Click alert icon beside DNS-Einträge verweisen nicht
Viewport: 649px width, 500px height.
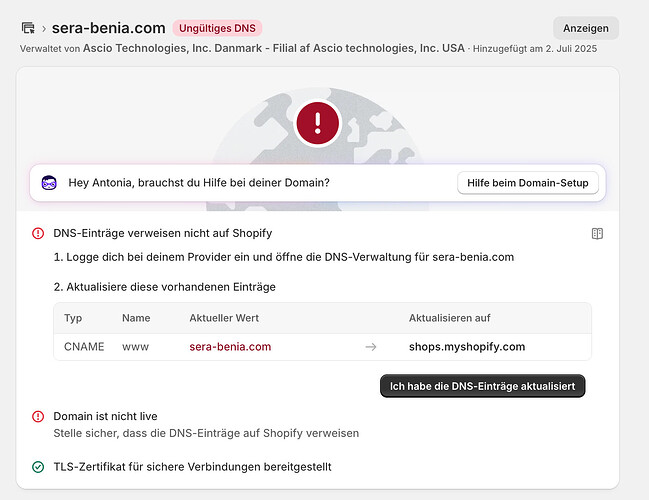click(38, 234)
